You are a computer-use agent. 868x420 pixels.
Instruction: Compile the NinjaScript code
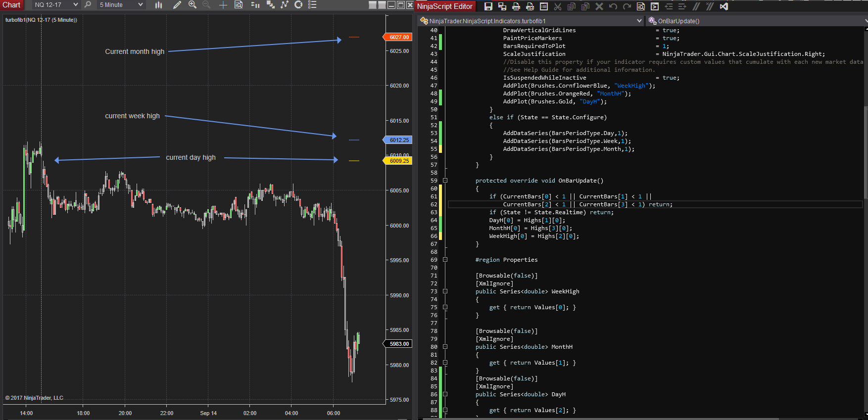coord(655,6)
